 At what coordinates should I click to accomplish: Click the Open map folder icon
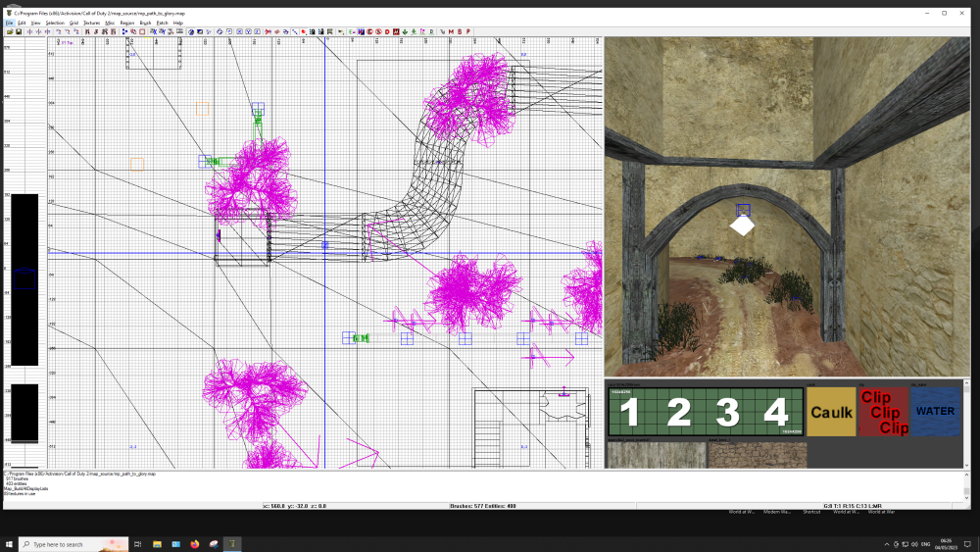coord(10,31)
